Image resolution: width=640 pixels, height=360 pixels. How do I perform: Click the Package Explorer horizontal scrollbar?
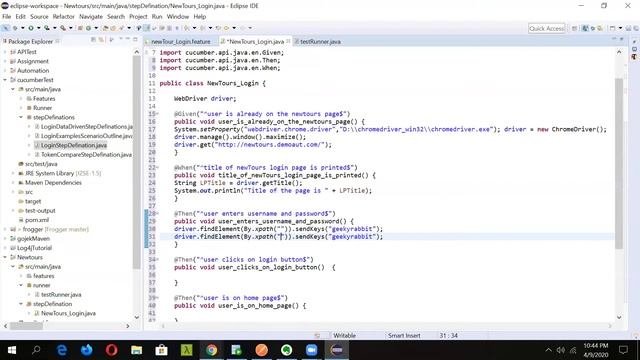point(27,326)
